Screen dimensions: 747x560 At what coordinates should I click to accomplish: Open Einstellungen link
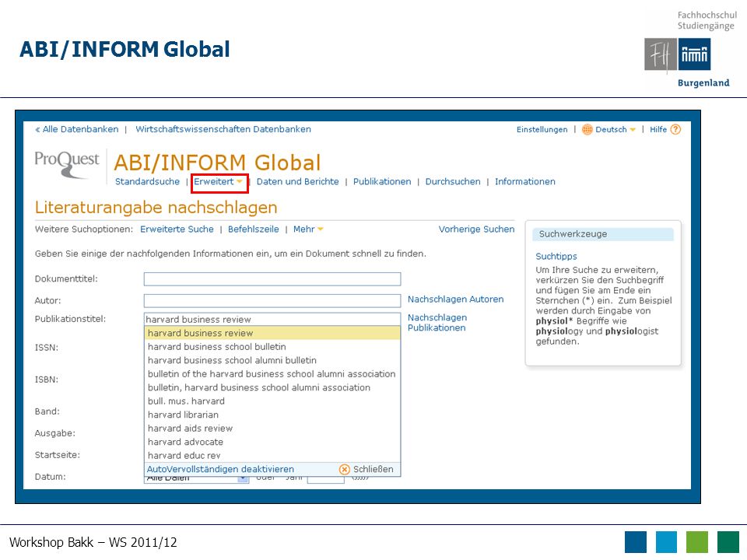tap(542, 130)
